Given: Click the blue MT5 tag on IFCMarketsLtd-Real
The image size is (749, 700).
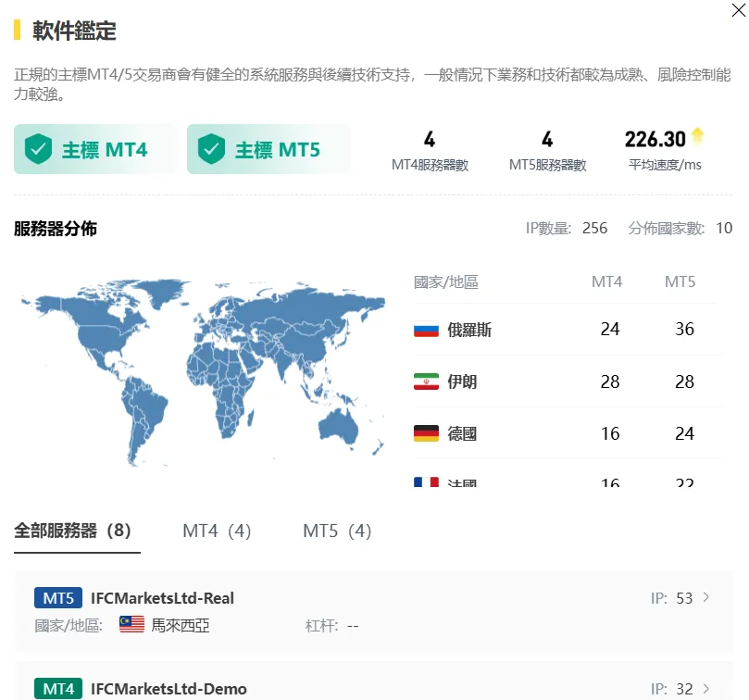Looking at the screenshot, I should [58, 598].
